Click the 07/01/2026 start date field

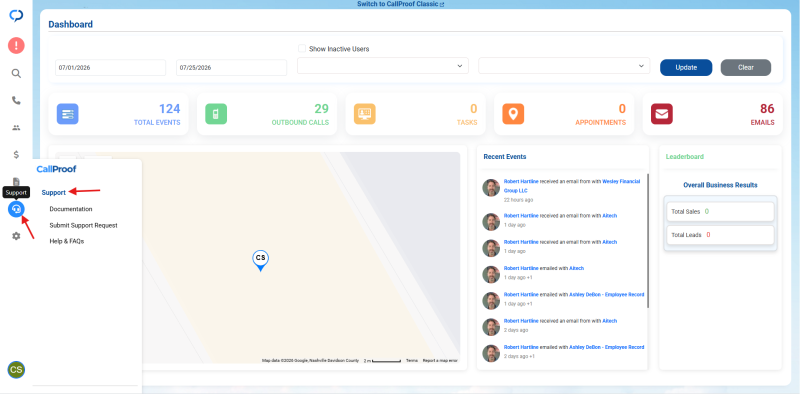[x=110, y=67]
